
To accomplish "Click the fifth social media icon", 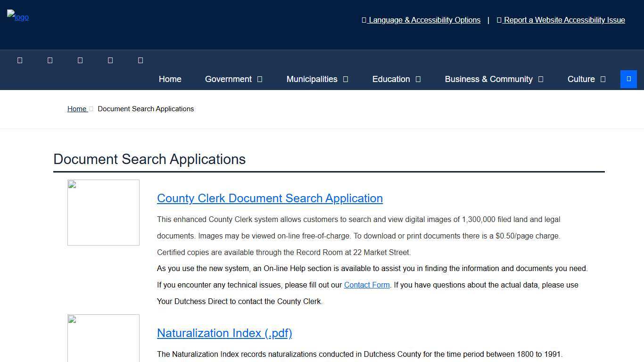I will point(140,60).
